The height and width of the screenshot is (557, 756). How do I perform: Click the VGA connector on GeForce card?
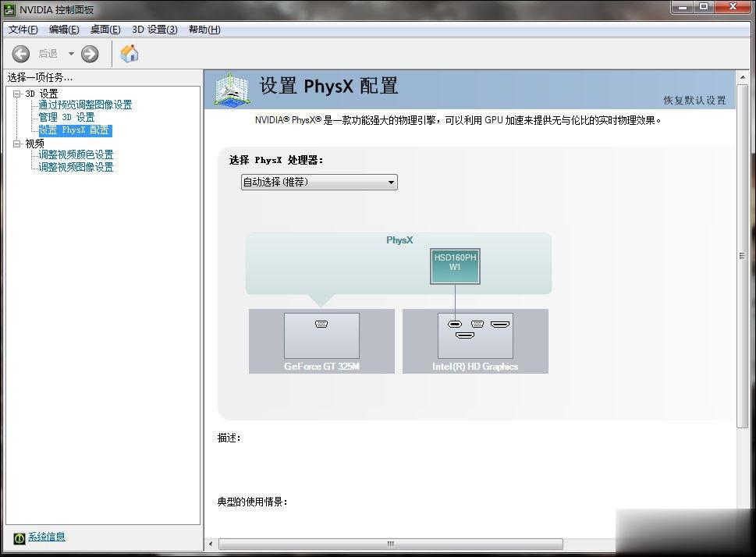pos(321,324)
